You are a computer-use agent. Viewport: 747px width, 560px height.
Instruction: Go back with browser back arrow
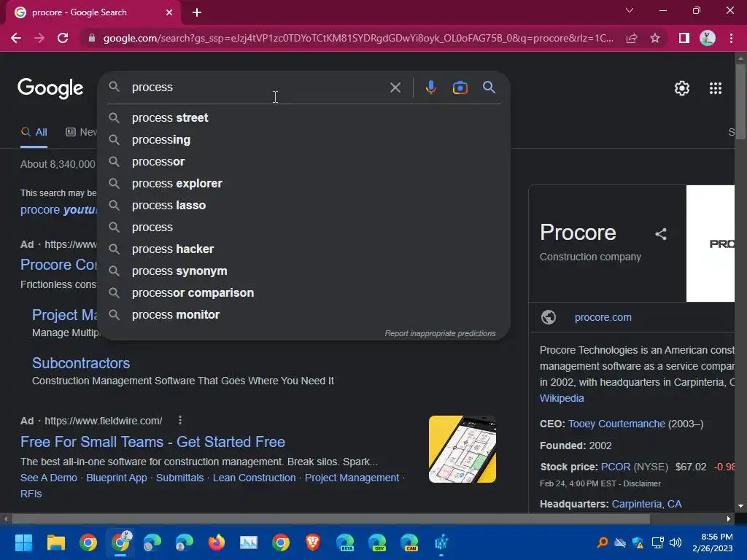[x=16, y=38]
